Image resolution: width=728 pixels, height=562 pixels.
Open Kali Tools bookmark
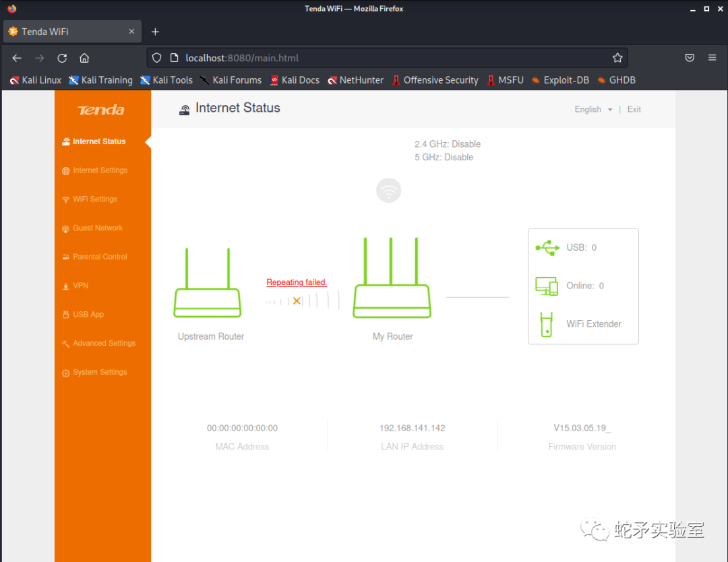(166, 80)
